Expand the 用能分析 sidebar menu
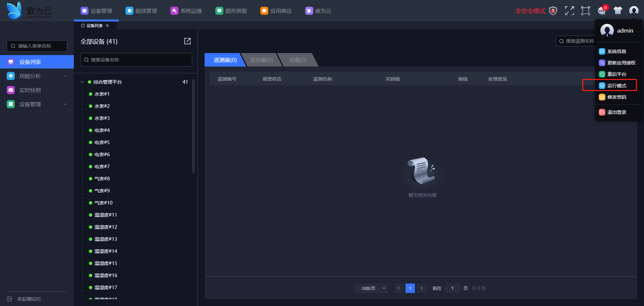Image resolution: width=644 pixels, height=306 pixels. (37, 76)
